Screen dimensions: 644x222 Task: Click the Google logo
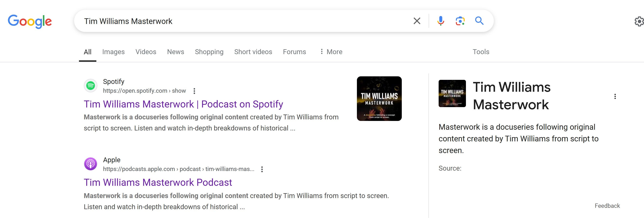(x=30, y=21)
